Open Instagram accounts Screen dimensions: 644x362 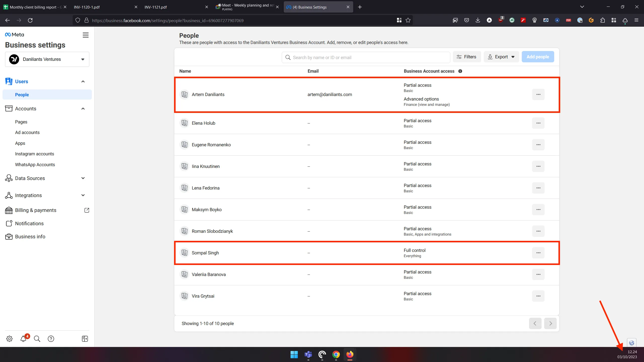tap(34, 154)
